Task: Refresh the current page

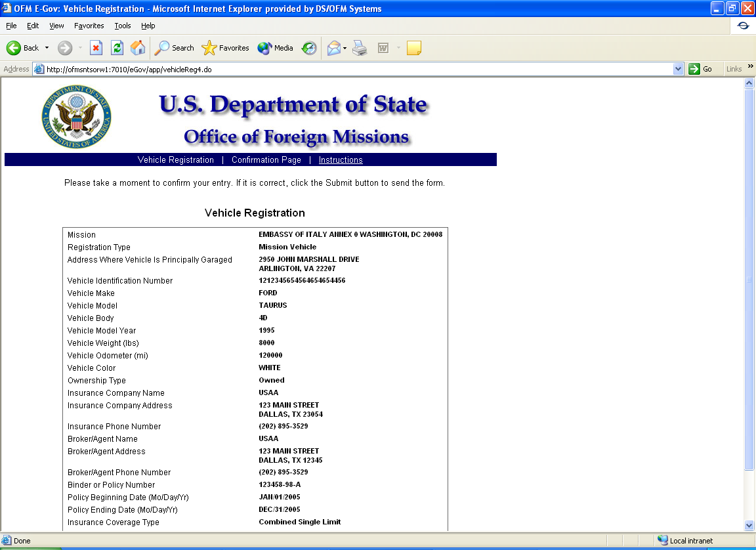Action: [x=117, y=48]
